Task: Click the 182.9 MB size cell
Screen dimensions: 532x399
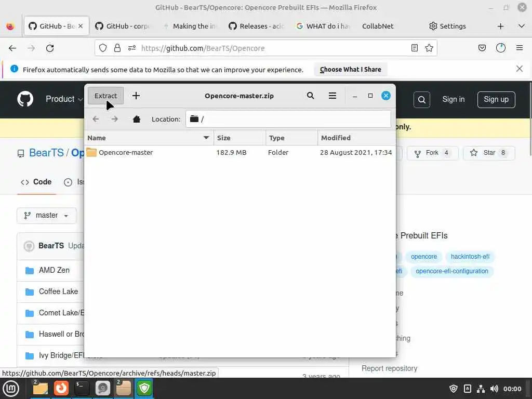Action: 231,153
